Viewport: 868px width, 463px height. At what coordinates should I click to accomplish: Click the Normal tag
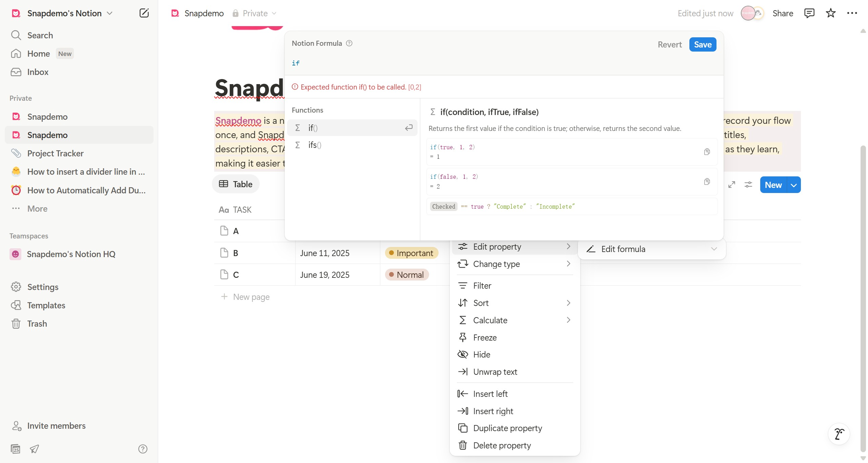(x=407, y=275)
